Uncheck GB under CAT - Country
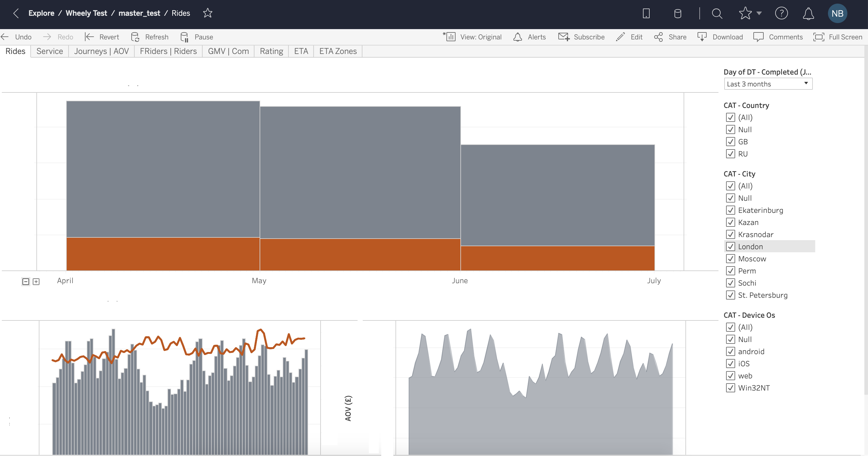This screenshot has width=868, height=456. click(730, 142)
